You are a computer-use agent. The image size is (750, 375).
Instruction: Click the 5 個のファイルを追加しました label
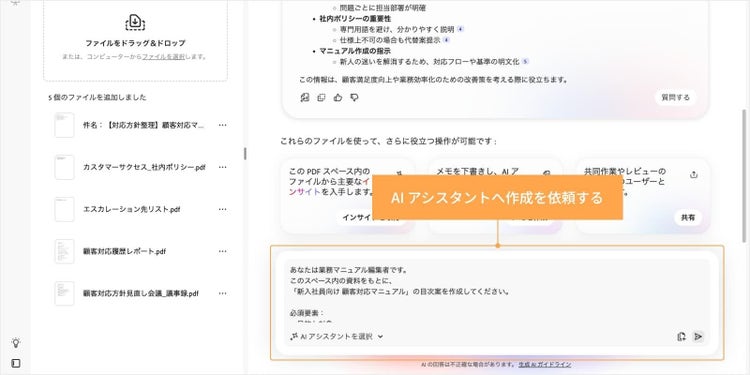pyautogui.click(x=97, y=98)
